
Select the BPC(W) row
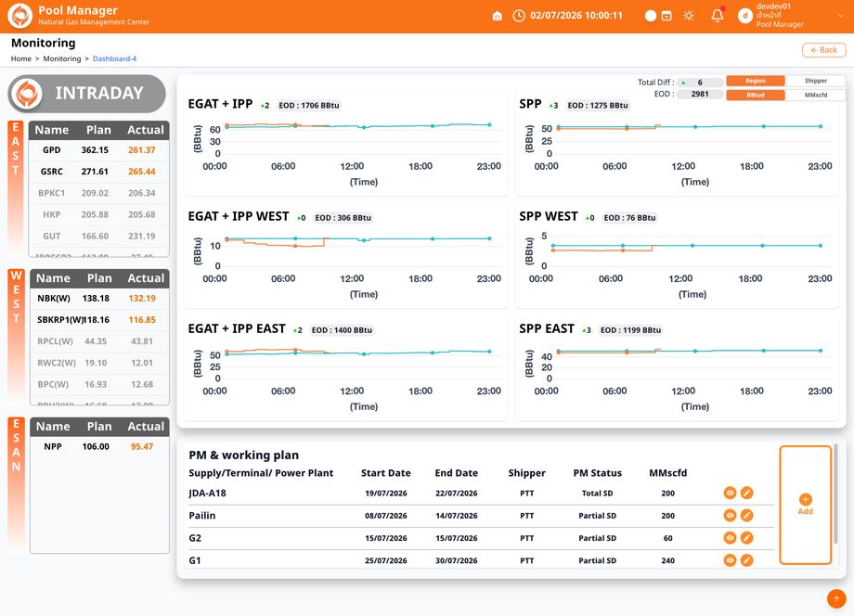(x=99, y=384)
